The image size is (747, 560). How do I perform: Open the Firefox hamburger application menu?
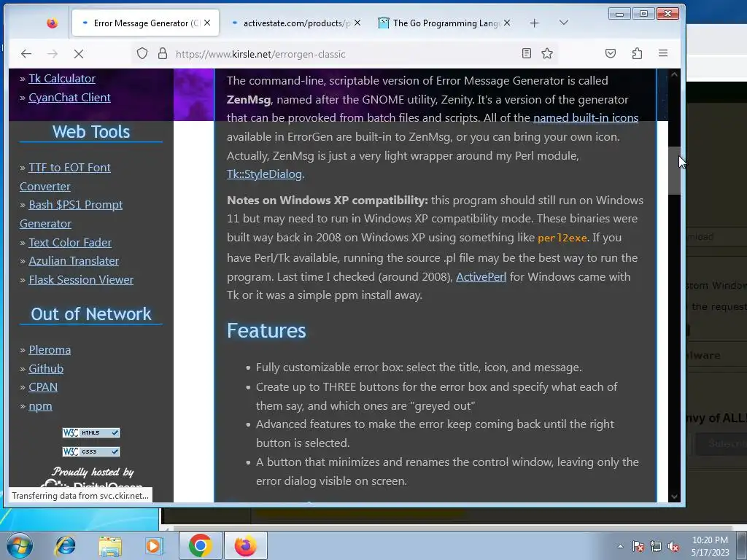click(x=662, y=53)
